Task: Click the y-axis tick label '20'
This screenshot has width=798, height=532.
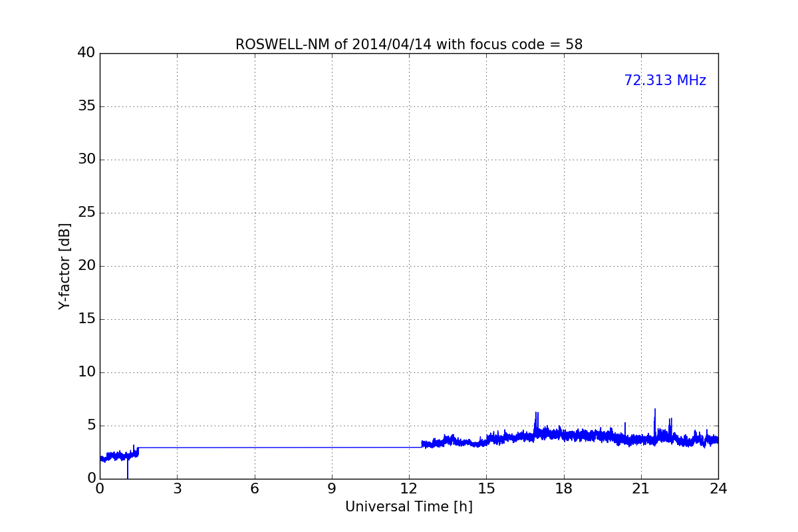Action: [86, 266]
